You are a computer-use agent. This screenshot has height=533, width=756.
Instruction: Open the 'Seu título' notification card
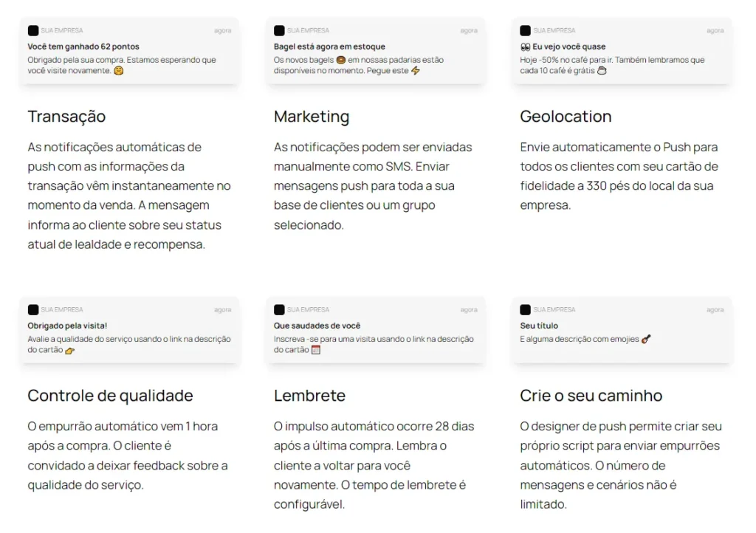622,330
